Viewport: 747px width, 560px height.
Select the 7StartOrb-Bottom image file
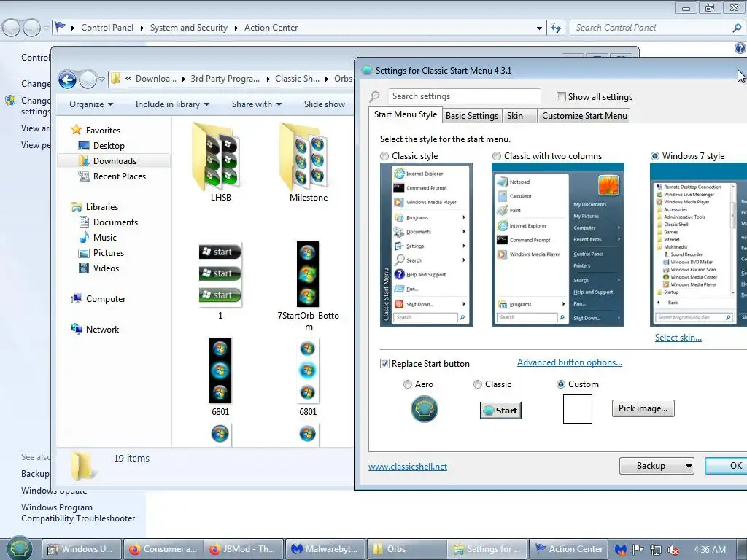click(x=309, y=285)
